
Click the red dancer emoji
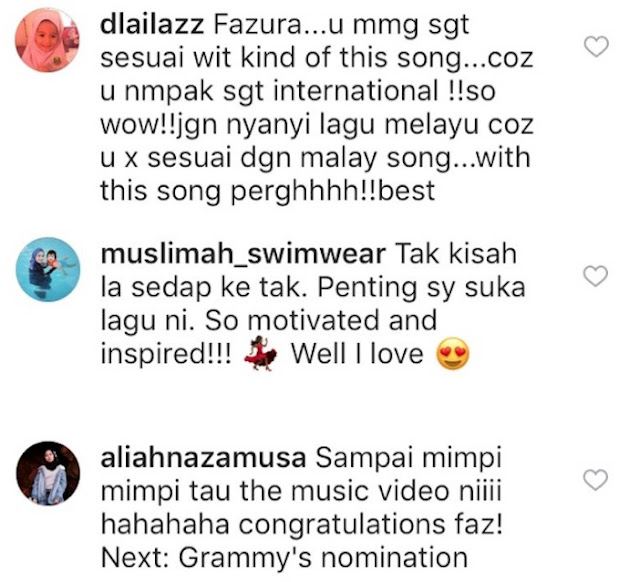260,353
